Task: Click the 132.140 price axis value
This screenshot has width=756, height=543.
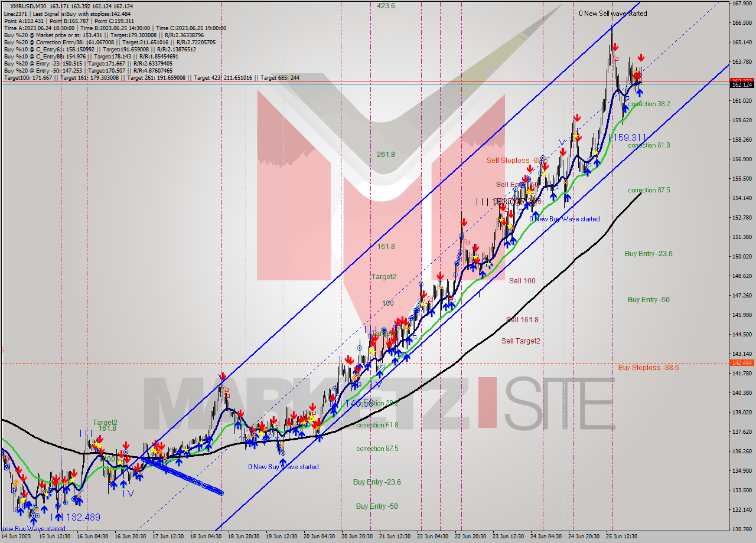Action: 742,510
